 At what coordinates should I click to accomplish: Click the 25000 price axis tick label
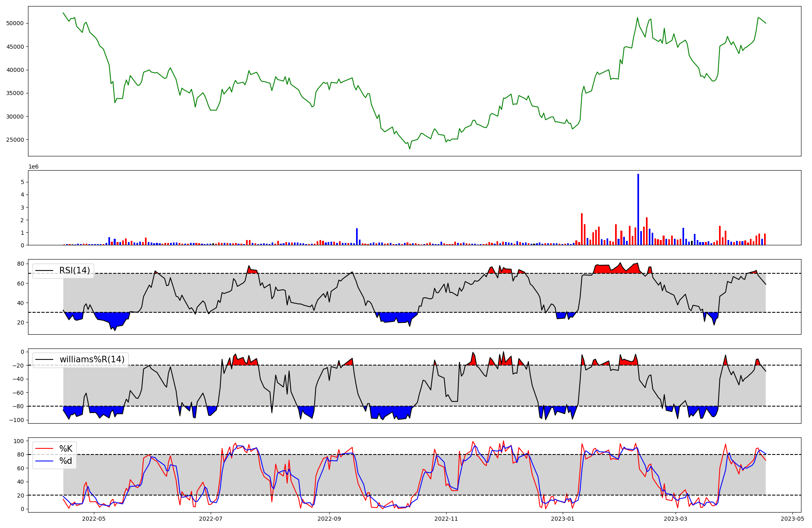click(x=15, y=140)
